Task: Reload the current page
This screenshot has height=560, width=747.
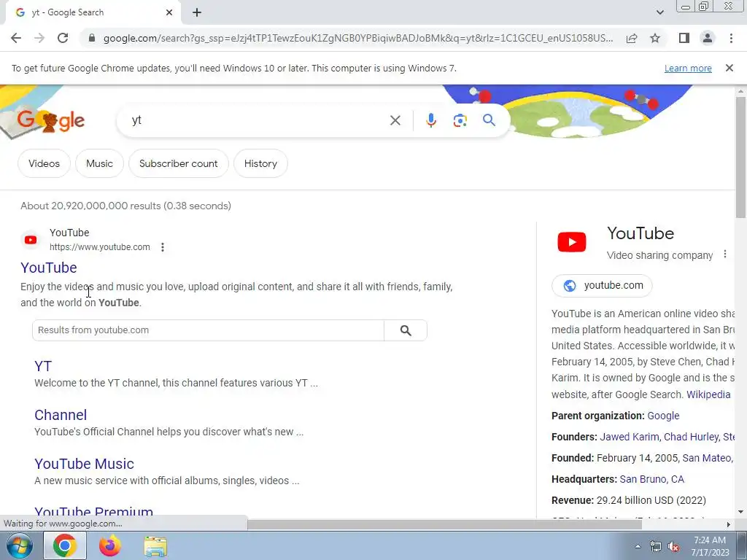Action: coord(63,38)
